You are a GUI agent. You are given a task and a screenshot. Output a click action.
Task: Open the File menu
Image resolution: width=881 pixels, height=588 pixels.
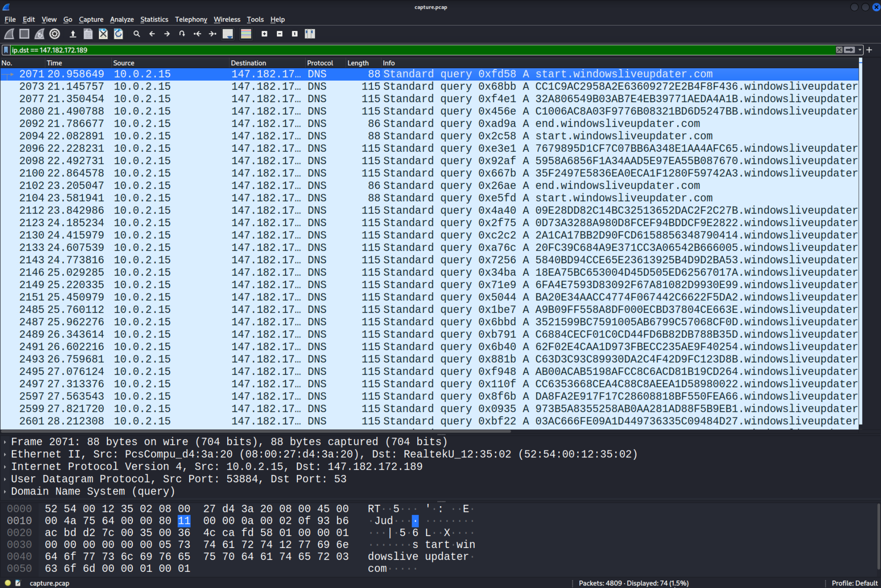click(x=10, y=19)
